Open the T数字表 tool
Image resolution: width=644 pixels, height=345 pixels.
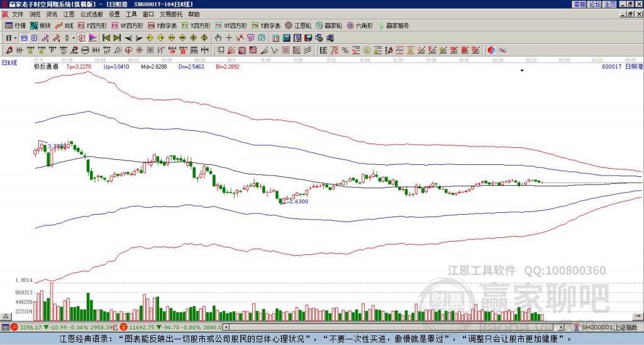click(266, 25)
